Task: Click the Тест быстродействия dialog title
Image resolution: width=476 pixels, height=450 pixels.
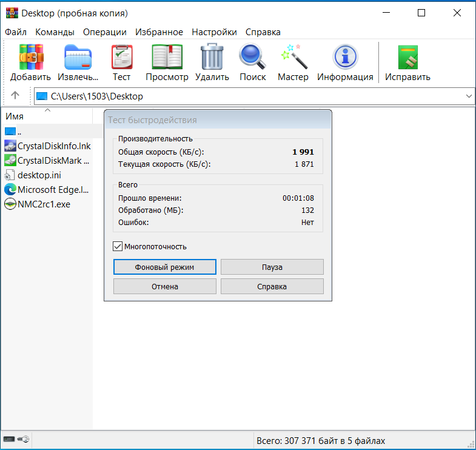Action: (x=152, y=120)
